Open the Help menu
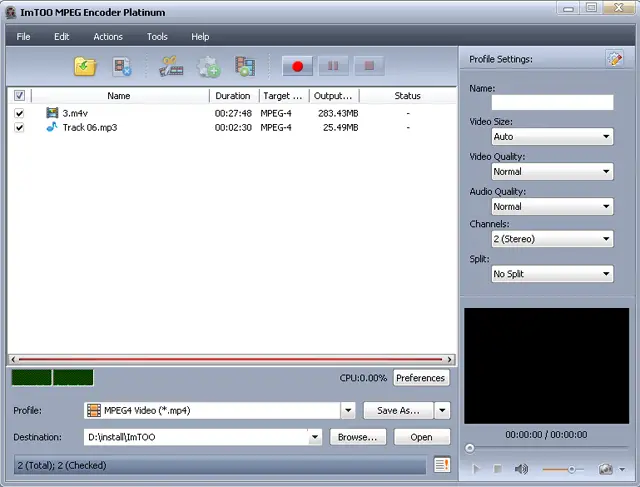Screen dimensions: 640x487 click(x=200, y=37)
